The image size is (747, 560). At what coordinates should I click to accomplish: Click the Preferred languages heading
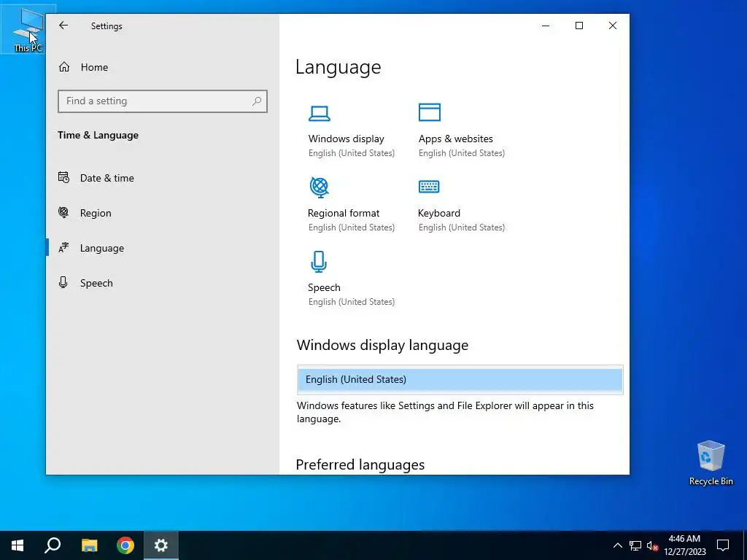coord(360,464)
